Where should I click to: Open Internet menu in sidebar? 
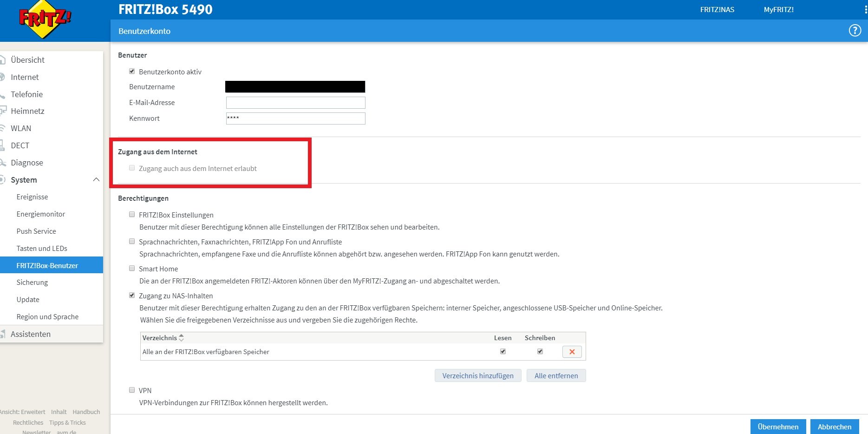tap(25, 77)
